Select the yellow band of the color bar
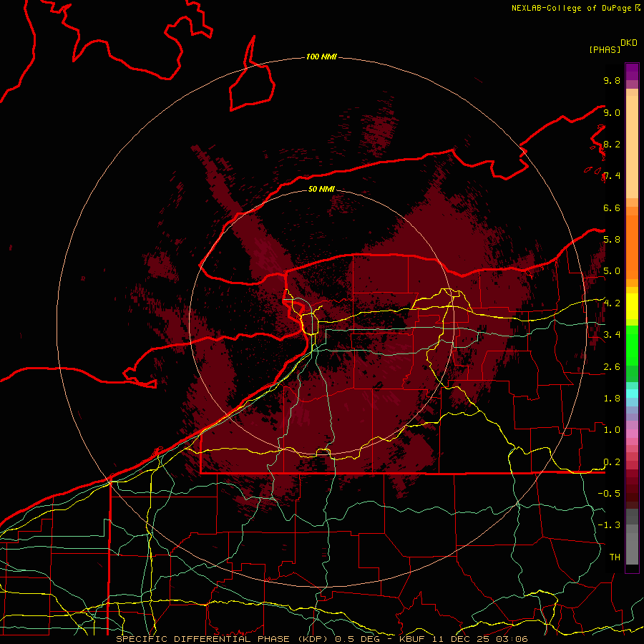This screenshot has height=644, width=644. [x=632, y=306]
